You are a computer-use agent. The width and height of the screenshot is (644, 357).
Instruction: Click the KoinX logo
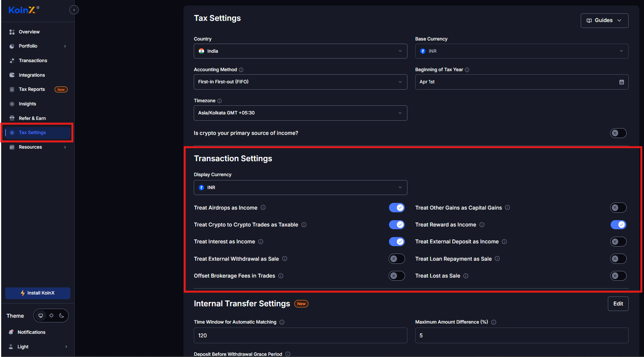[x=24, y=10]
